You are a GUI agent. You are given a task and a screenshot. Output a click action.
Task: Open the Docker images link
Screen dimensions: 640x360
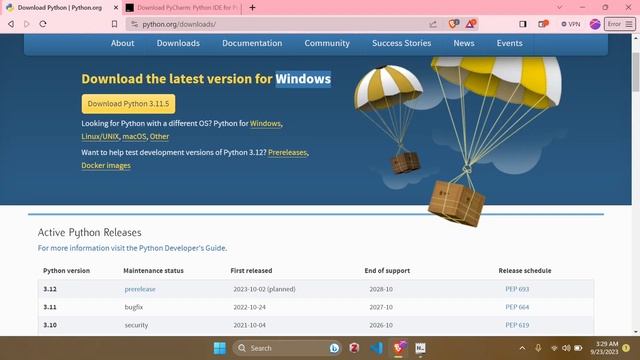(x=106, y=165)
